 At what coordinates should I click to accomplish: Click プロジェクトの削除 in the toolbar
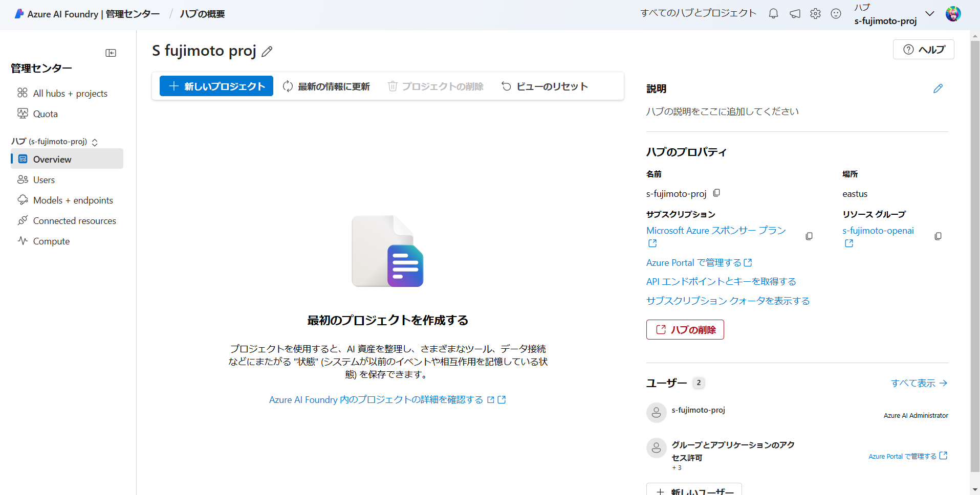click(x=435, y=86)
